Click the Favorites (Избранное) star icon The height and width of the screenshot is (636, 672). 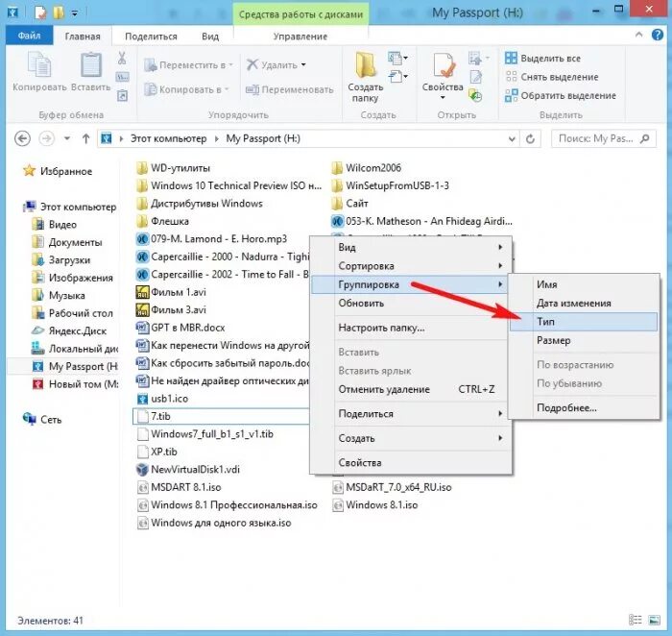(x=29, y=171)
